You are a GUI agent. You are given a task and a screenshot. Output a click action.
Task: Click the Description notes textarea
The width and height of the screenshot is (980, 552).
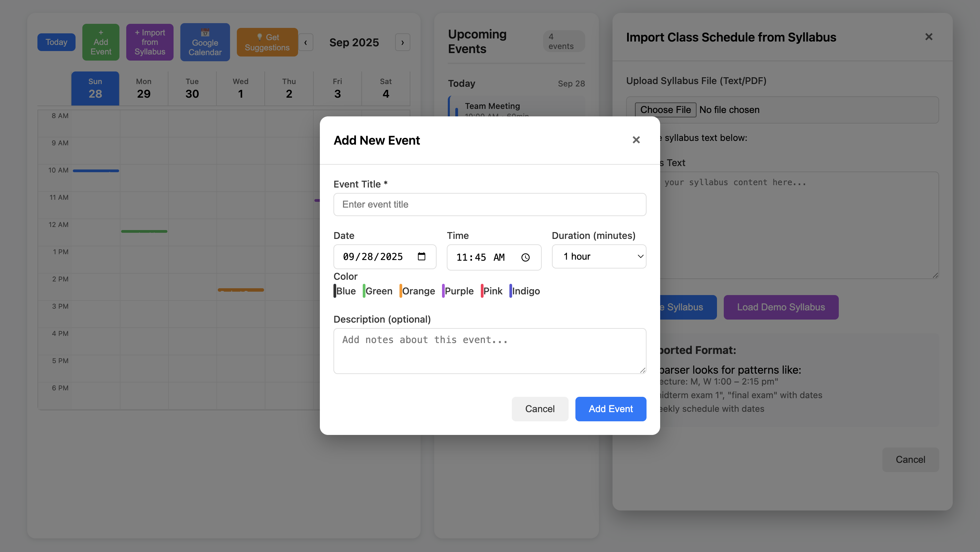tap(490, 351)
